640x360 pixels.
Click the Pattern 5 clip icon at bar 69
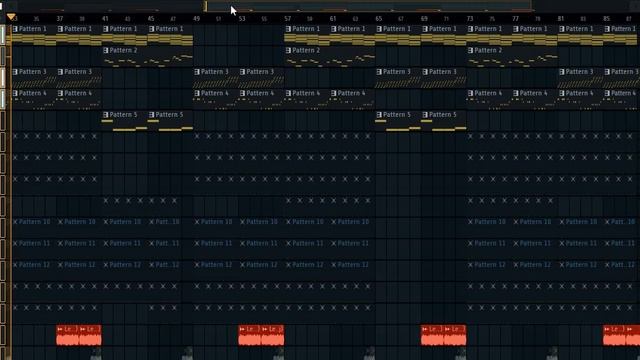click(x=425, y=115)
